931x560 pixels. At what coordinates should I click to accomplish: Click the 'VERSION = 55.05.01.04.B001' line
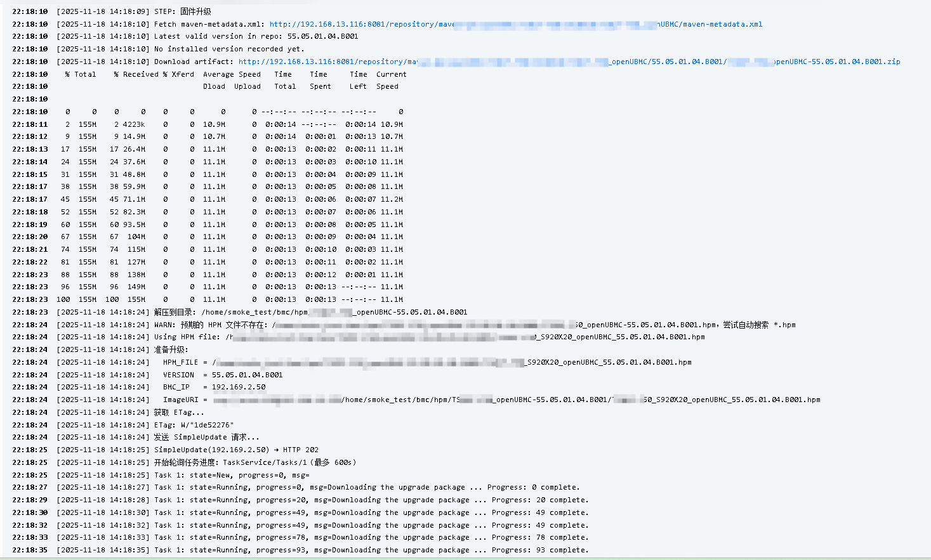pyautogui.click(x=222, y=375)
